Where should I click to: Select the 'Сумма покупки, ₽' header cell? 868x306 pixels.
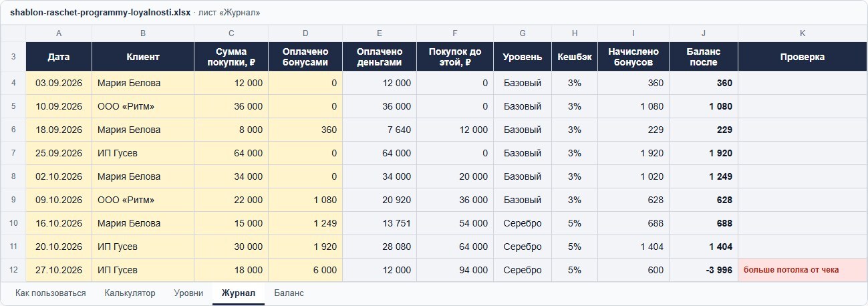pyautogui.click(x=231, y=57)
